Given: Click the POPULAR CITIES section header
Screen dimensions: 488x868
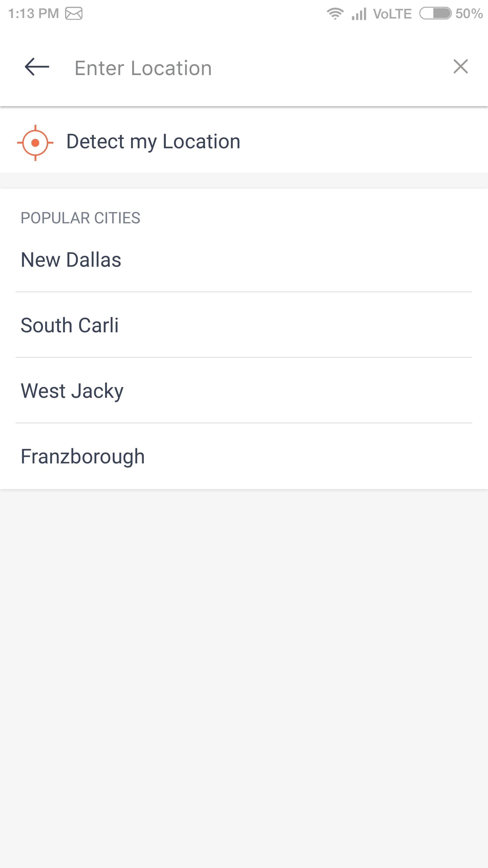Looking at the screenshot, I should (x=80, y=218).
